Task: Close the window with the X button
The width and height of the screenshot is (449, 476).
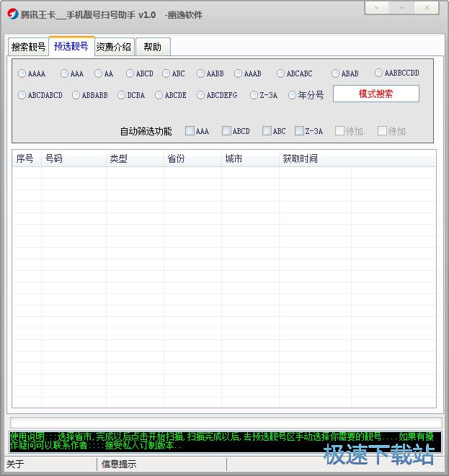Action: [427, 8]
